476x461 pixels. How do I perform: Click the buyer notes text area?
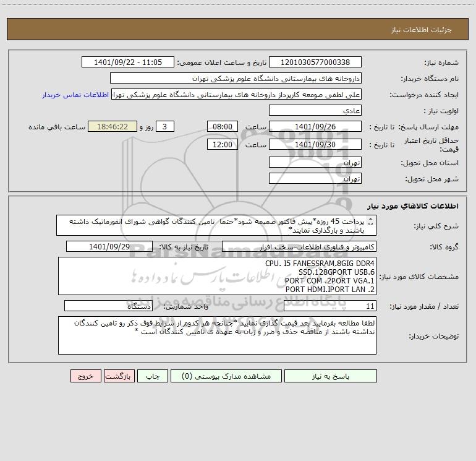click(x=217, y=335)
